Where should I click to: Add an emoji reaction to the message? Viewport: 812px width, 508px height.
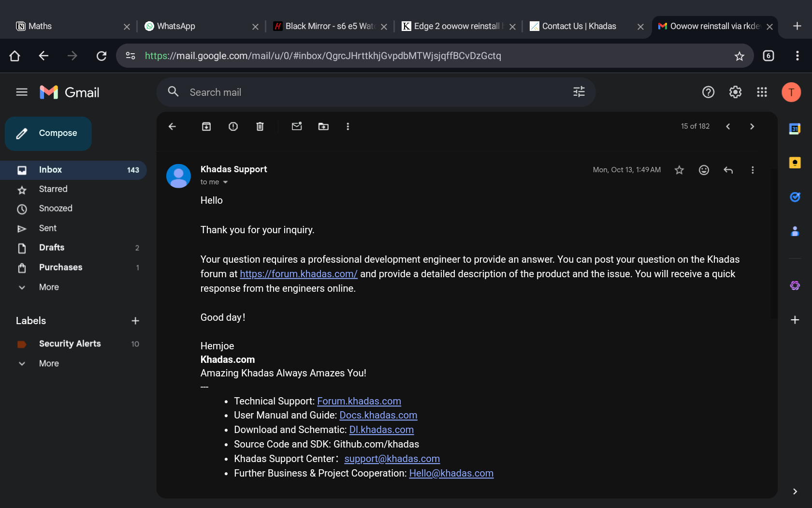click(x=704, y=170)
